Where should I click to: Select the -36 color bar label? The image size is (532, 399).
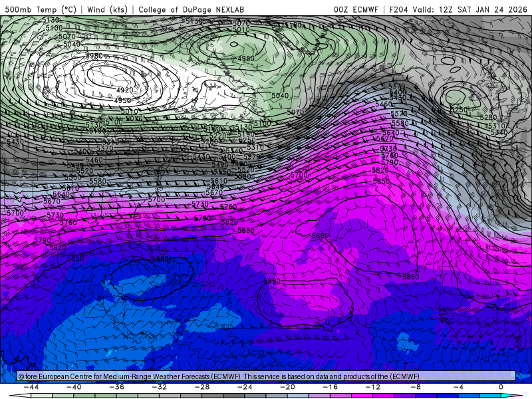(117, 387)
